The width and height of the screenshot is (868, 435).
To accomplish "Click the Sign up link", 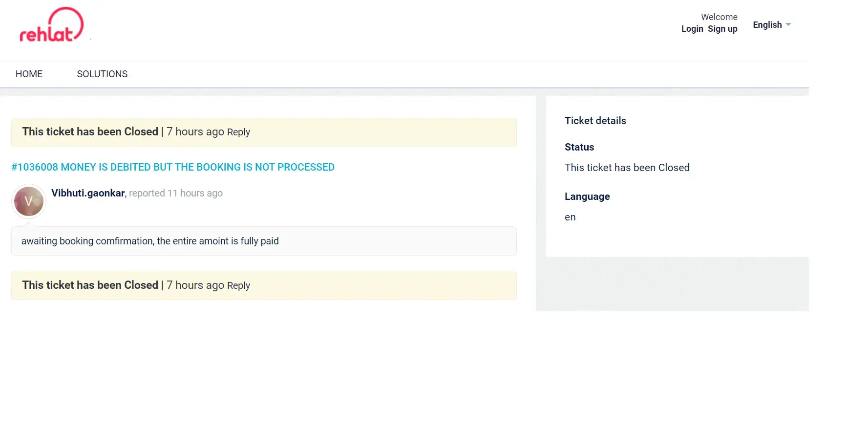I will click(x=722, y=29).
